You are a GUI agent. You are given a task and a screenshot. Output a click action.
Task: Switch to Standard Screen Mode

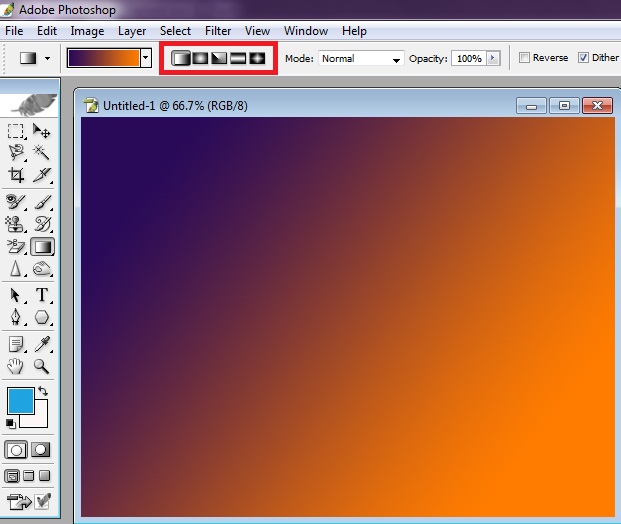tap(12, 476)
